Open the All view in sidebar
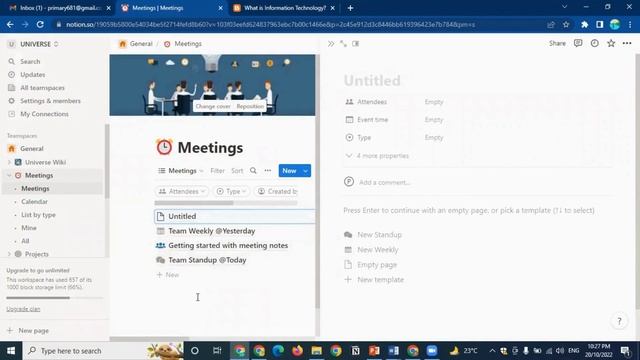Image resolution: width=640 pixels, height=360 pixels. [25, 241]
